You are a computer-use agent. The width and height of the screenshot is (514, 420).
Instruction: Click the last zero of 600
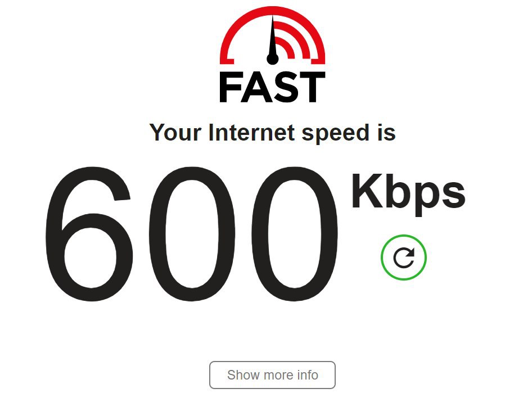click(295, 234)
